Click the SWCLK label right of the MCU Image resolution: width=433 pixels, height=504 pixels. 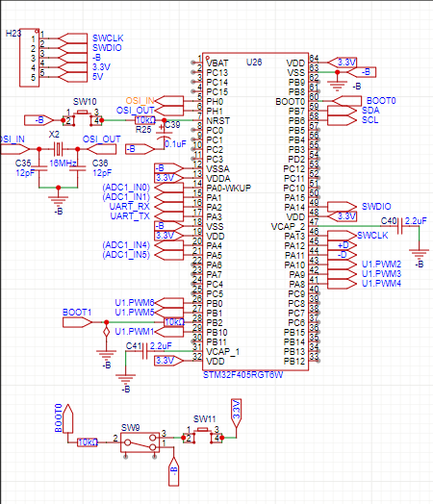[x=372, y=236]
